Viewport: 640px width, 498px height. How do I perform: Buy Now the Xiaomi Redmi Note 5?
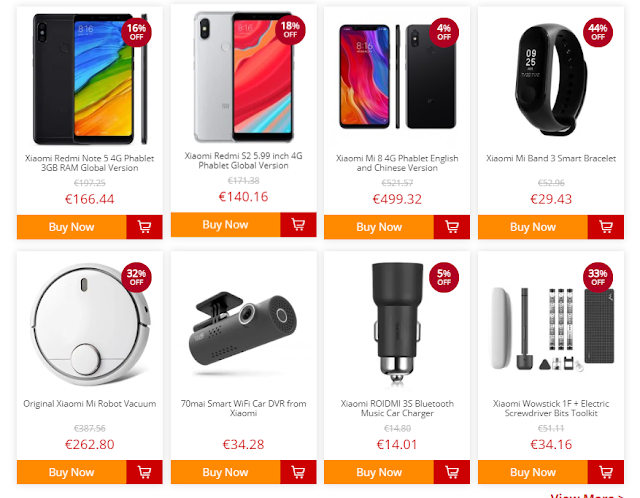click(72, 227)
